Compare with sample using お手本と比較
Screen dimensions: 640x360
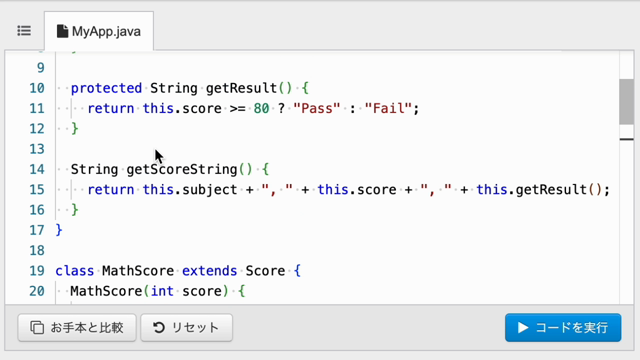77,327
